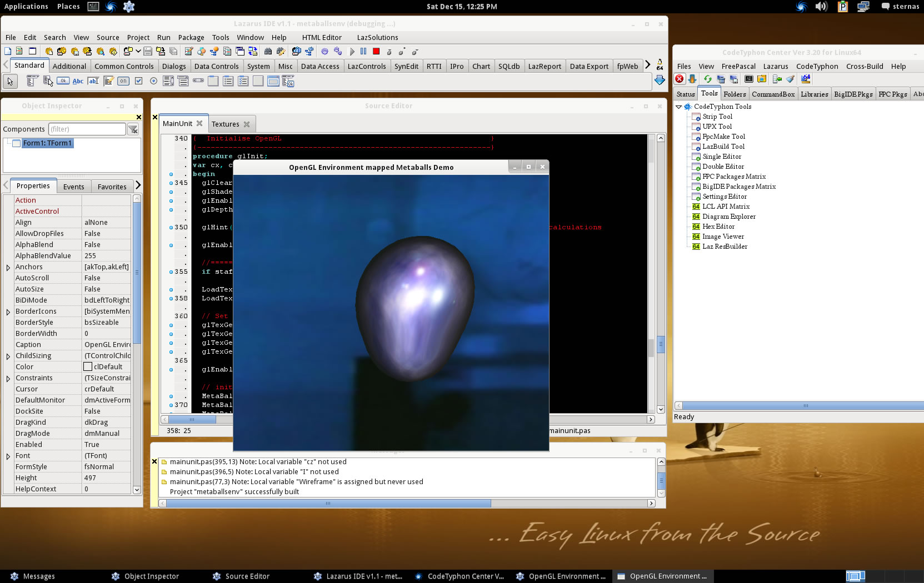The height and width of the screenshot is (583, 924).
Task: Select the TButton 'Ok' component icon
Action: pos(63,81)
